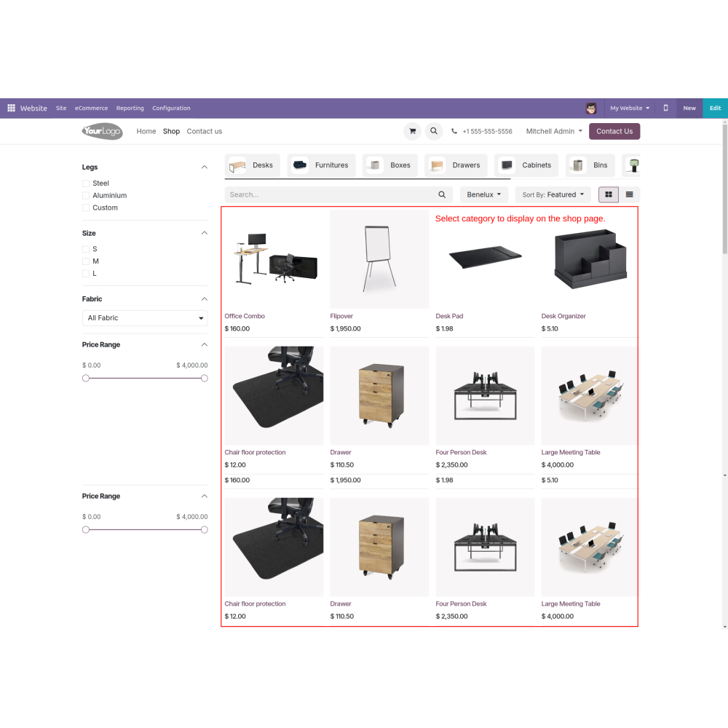Check the Aluminium legs checkbox
The image size is (728, 728).
point(86,195)
